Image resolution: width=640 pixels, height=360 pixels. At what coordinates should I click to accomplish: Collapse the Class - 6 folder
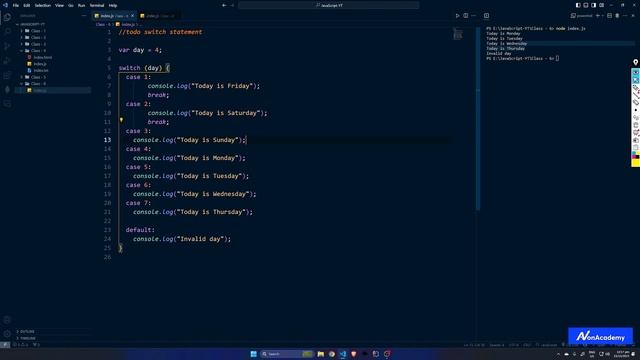[x=38, y=84]
